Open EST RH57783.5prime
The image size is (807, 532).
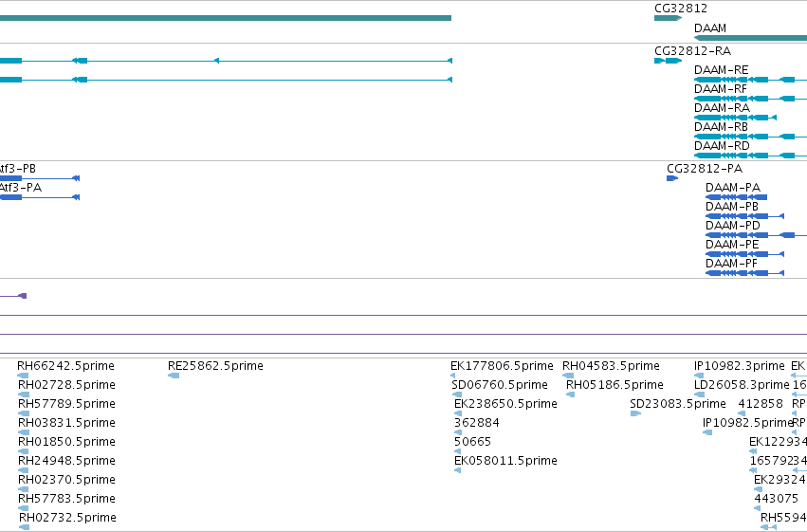pyautogui.click(x=66, y=500)
